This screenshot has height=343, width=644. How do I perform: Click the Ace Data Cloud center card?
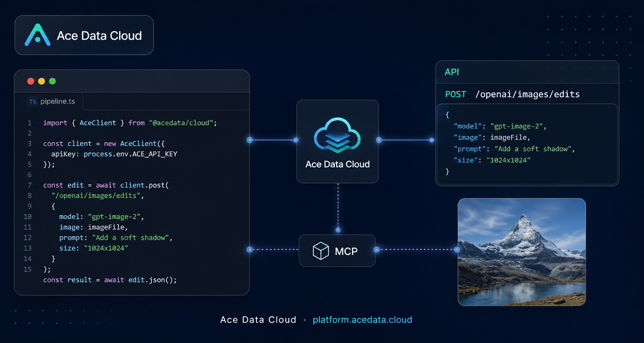[338, 141]
